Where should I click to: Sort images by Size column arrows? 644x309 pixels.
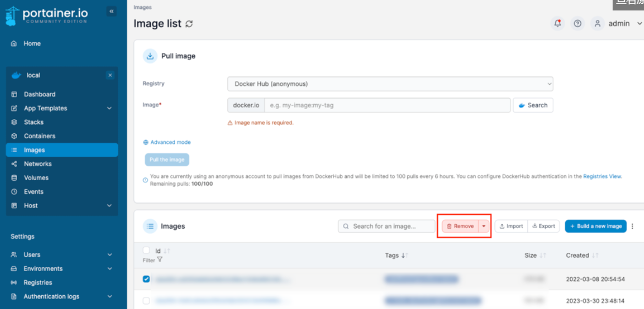pos(543,256)
